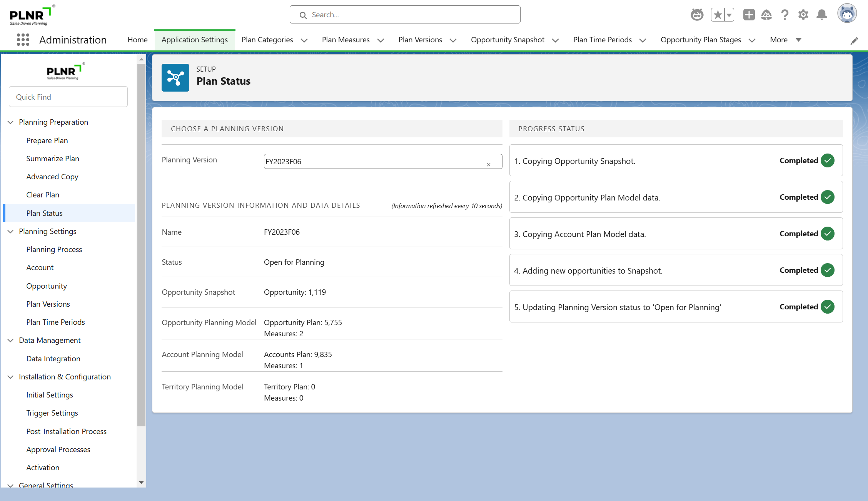Collapse the Planning Preparation section

coord(11,122)
